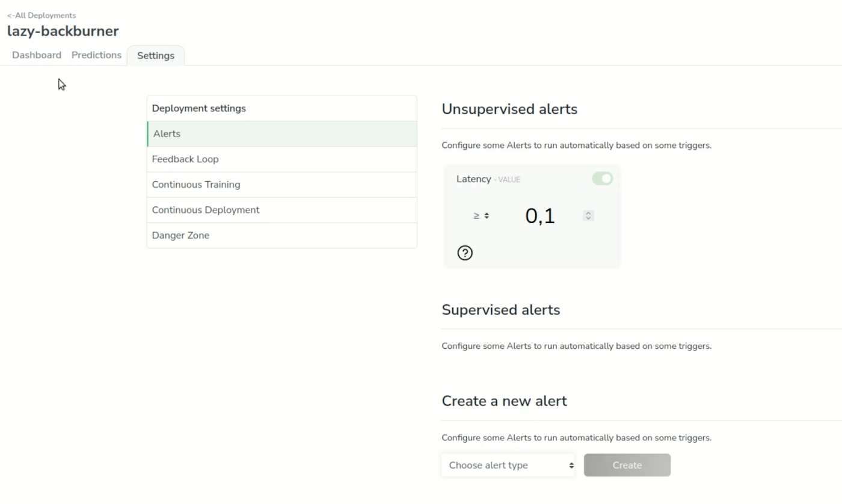The width and height of the screenshot is (842, 504).
Task: Click the Create alert button
Action: pos(627,465)
